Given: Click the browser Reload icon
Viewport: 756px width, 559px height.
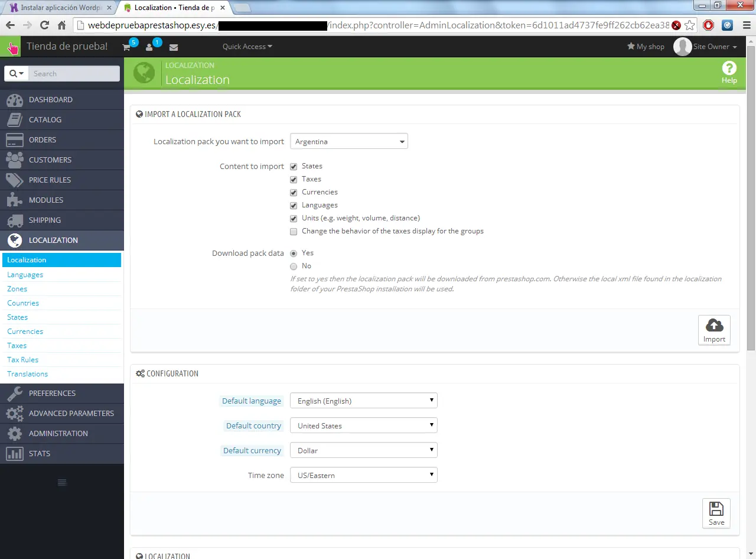Looking at the screenshot, I should tap(44, 25).
